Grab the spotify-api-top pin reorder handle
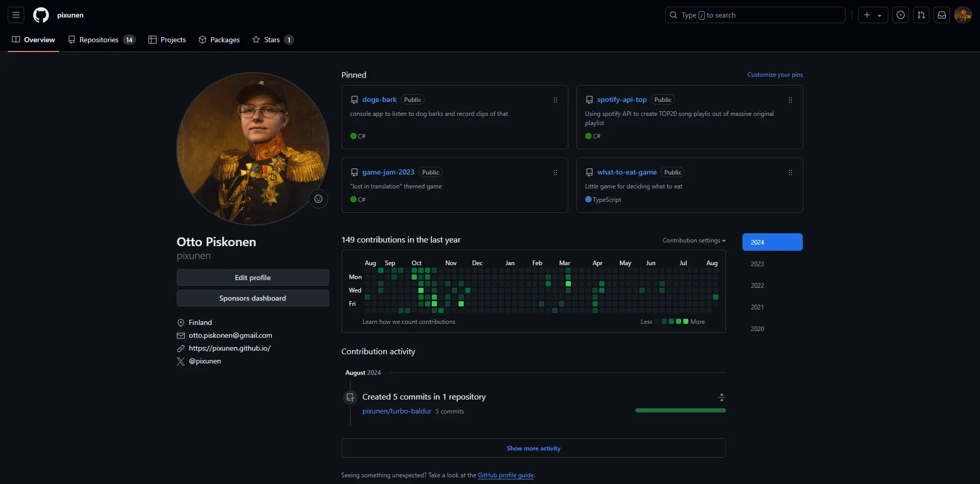Viewport: 980px width, 484px height. pyautogui.click(x=790, y=100)
